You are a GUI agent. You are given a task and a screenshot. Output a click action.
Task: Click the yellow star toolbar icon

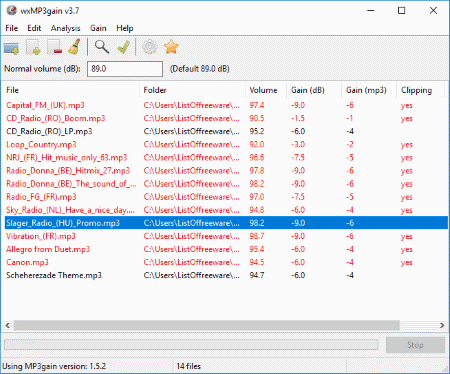tap(171, 47)
